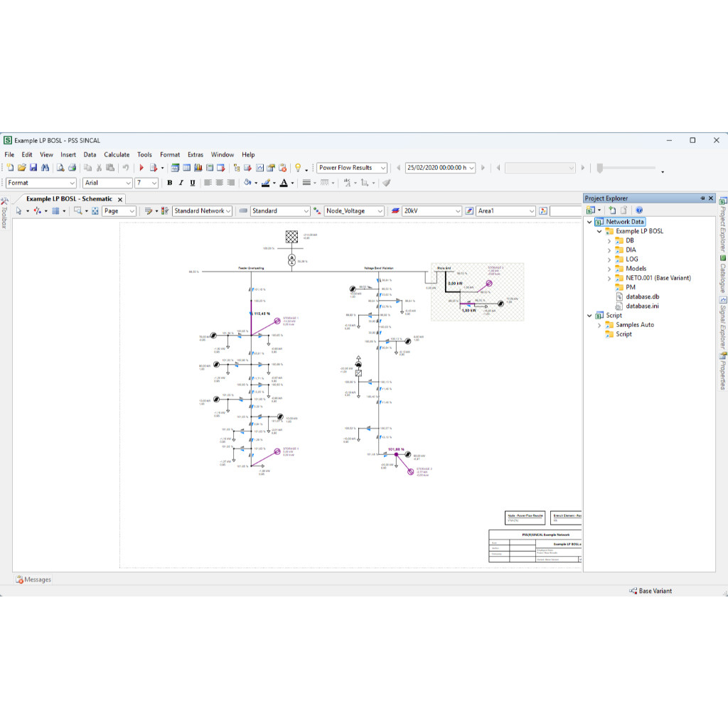Open the Insert menu

tap(68, 154)
